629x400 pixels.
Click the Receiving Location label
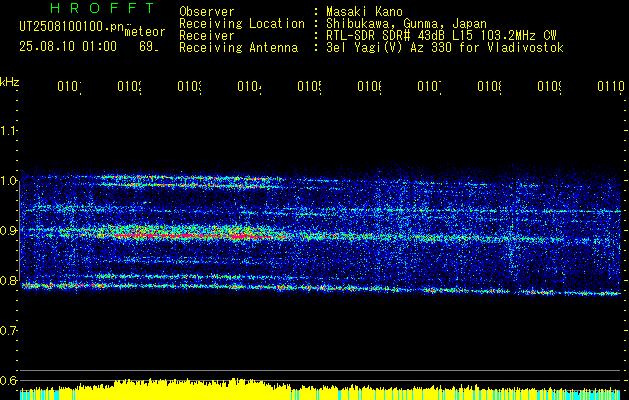[x=242, y=23]
